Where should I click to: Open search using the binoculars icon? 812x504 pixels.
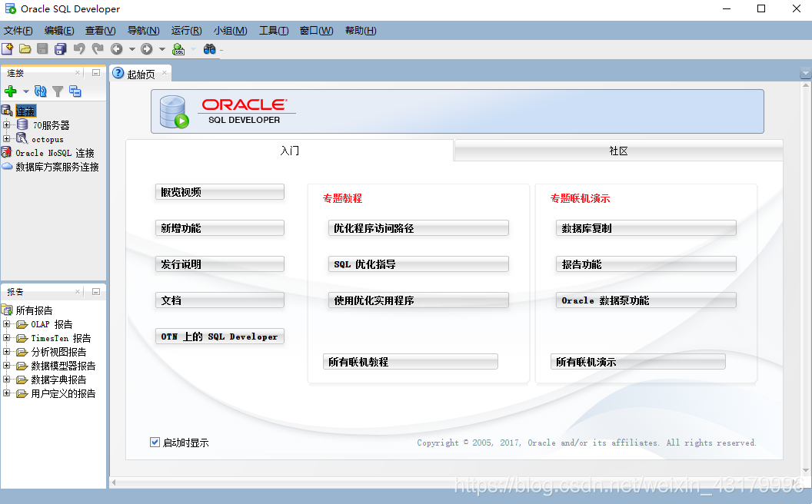[210, 48]
